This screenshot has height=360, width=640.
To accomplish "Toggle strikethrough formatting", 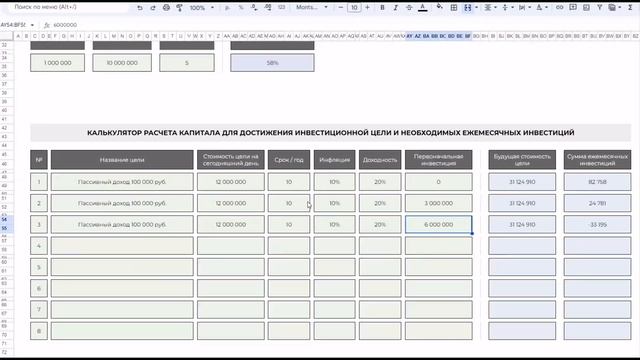I will [409, 7].
